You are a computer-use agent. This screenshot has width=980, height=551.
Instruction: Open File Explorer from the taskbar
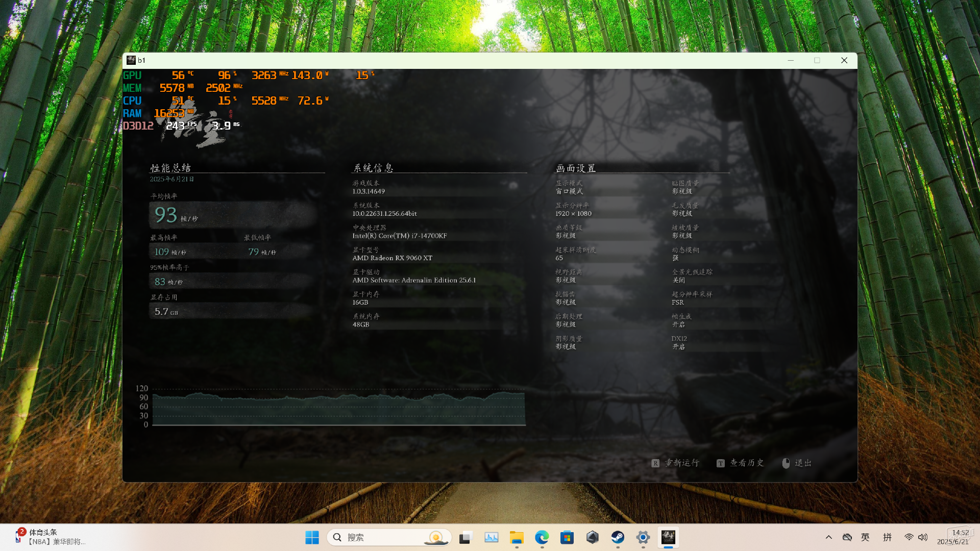tap(517, 537)
